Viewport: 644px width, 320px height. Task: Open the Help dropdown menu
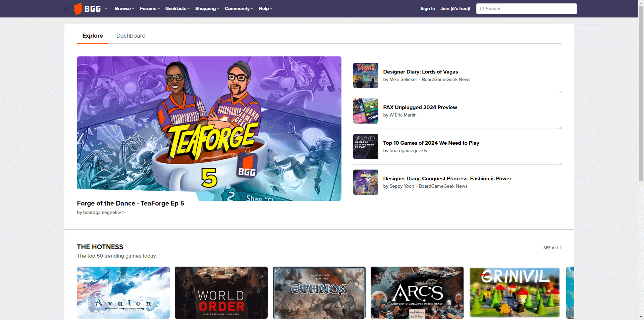pyautogui.click(x=265, y=9)
